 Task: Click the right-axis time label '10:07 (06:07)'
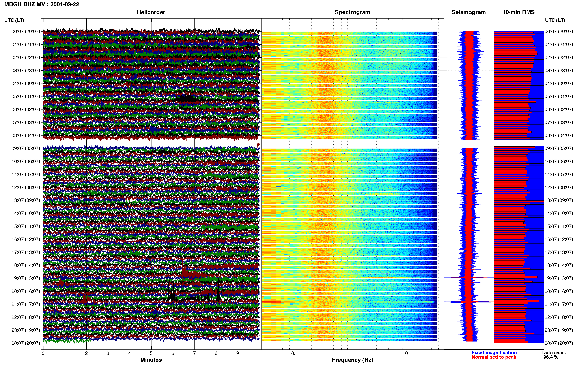point(559,161)
